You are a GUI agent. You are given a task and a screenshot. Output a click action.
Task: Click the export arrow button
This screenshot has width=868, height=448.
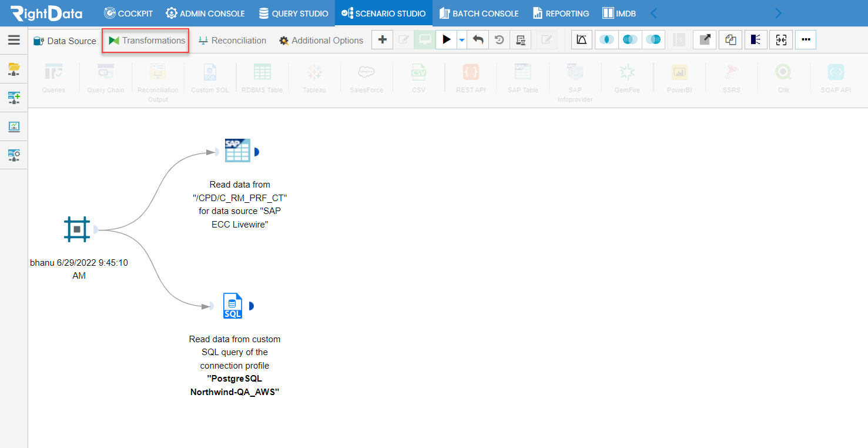[705, 40]
